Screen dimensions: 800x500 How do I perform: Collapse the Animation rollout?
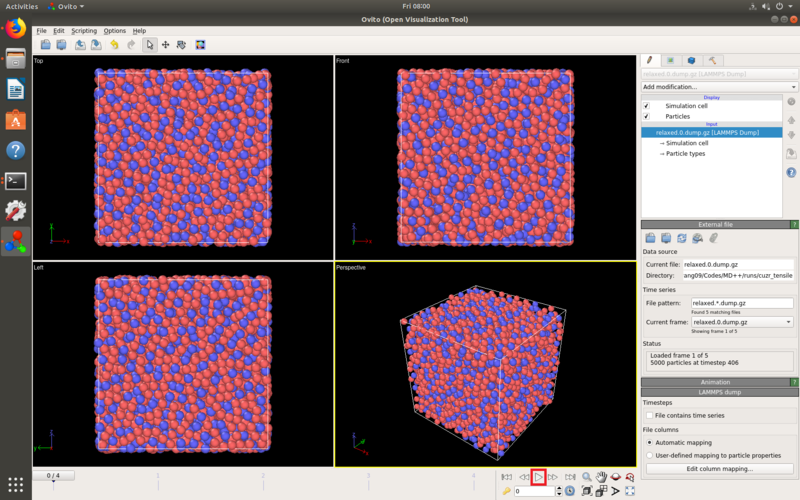(715, 382)
